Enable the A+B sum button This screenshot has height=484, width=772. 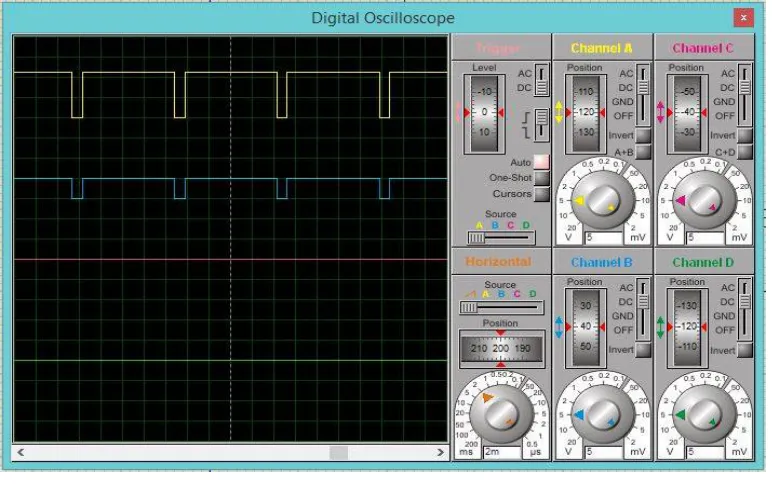(643, 152)
